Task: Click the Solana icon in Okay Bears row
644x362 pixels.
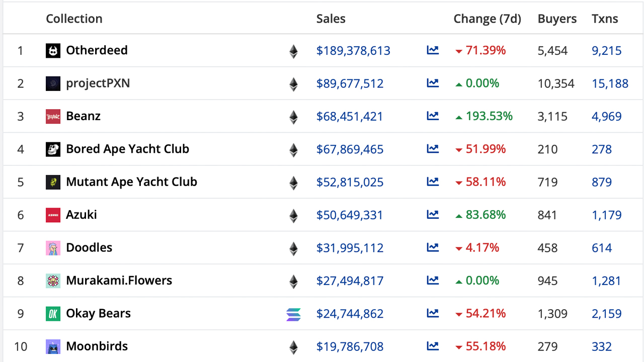Action: [293, 314]
